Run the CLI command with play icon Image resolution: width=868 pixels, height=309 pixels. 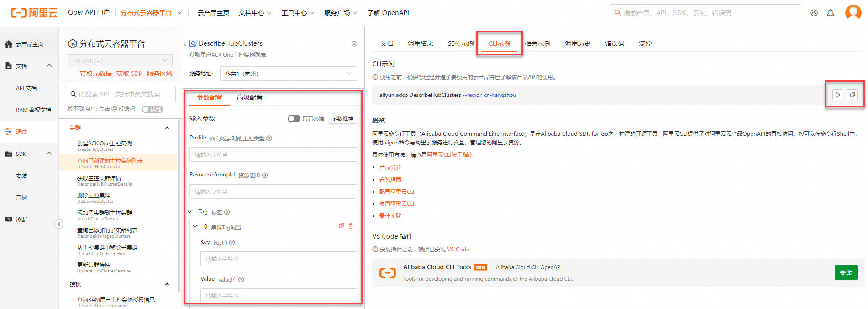(837, 95)
